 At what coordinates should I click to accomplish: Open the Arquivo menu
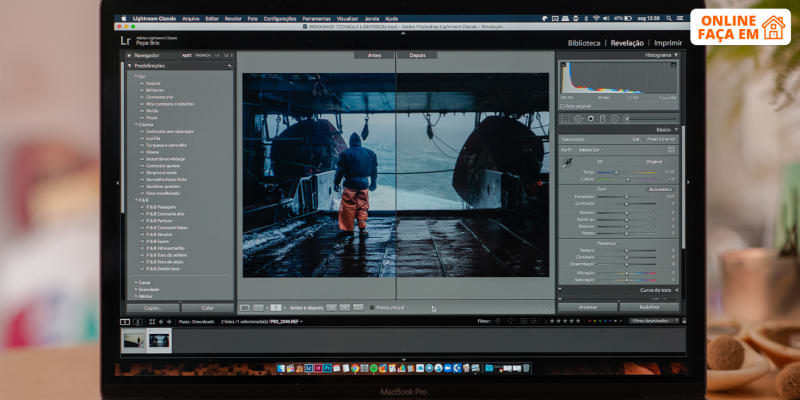191,18
